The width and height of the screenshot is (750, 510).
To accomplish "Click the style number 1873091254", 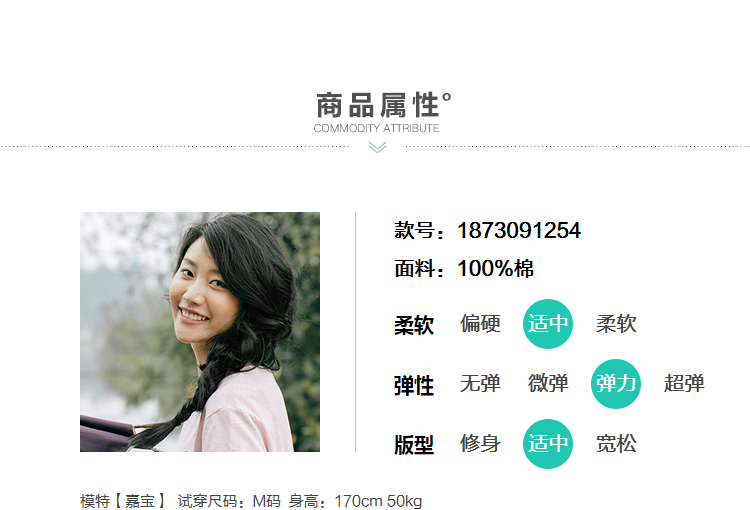I will click(x=519, y=230).
